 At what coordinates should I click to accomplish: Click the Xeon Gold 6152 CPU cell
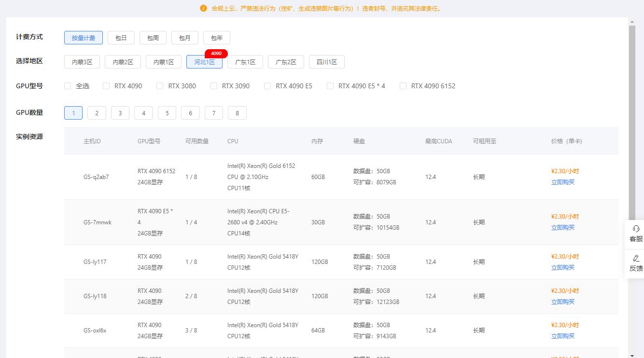click(x=261, y=177)
